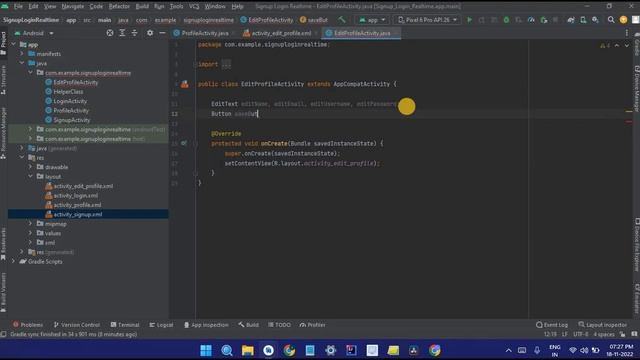Open the Problems tool window

(x=28, y=325)
